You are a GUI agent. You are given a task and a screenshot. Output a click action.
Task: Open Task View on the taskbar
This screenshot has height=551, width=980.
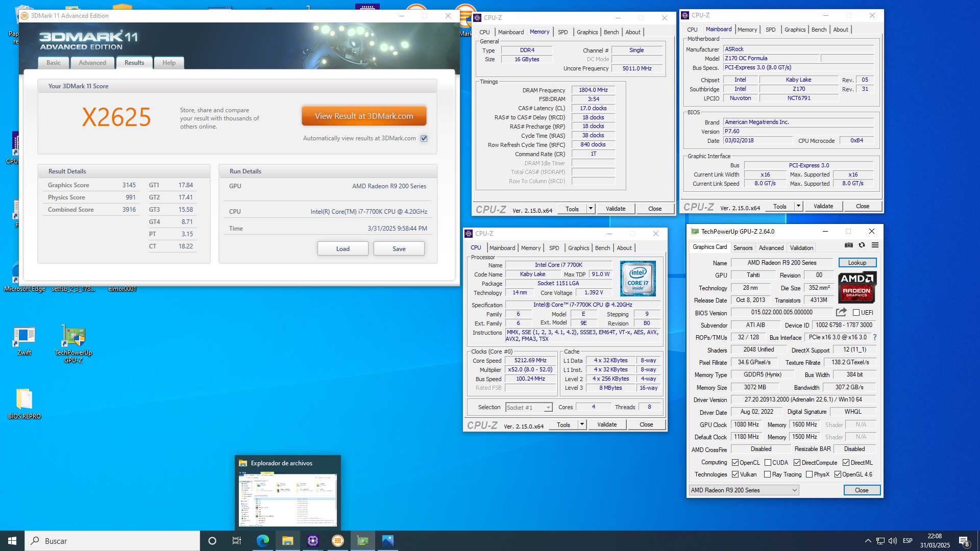[236, 541]
